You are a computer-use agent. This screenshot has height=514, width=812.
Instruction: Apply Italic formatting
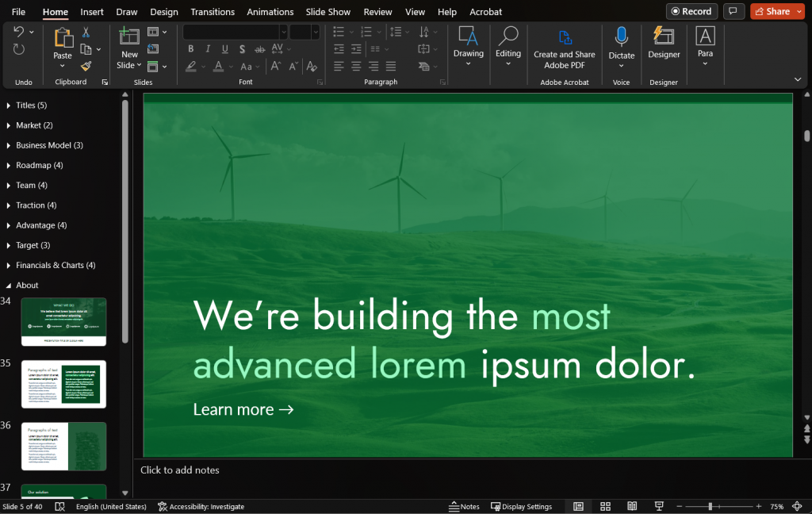208,48
